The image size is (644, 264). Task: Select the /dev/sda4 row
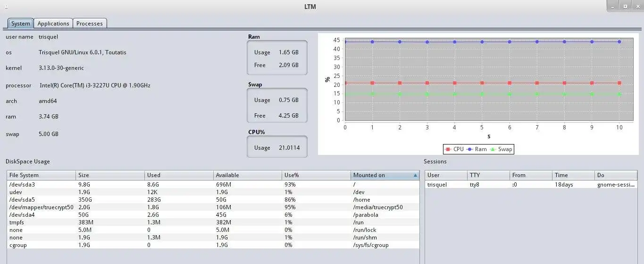tap(213, 214)
